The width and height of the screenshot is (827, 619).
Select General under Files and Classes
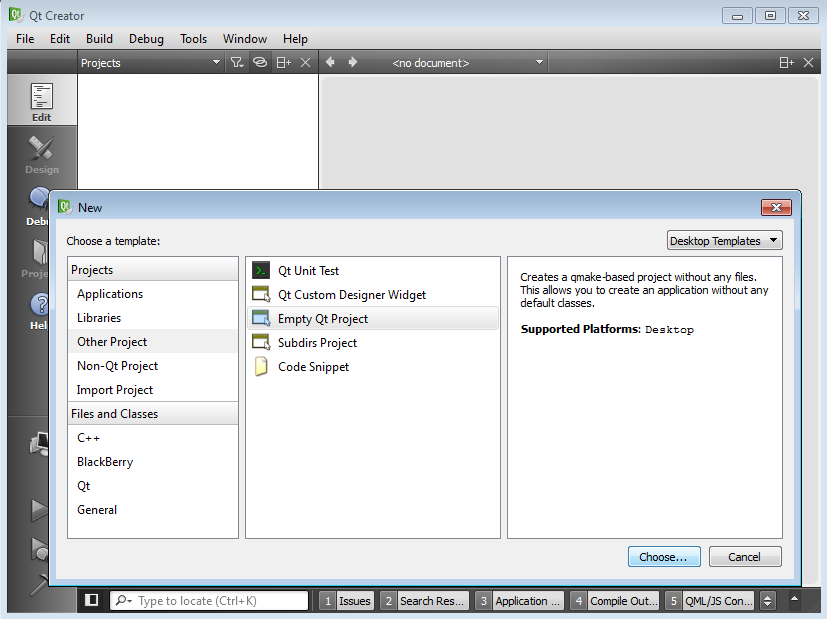pos(153,510)
